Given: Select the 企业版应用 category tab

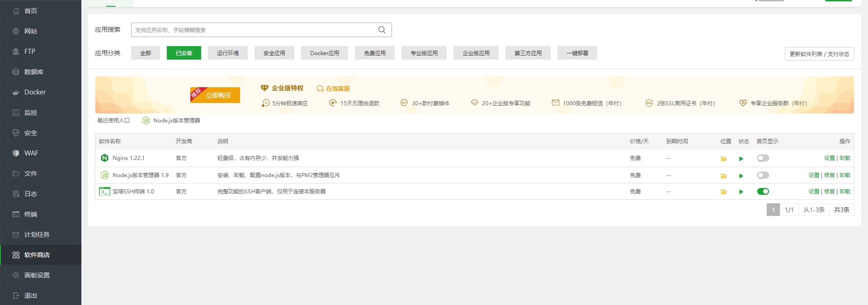Looking at the screenshot, I should click(x=476, y=53).
